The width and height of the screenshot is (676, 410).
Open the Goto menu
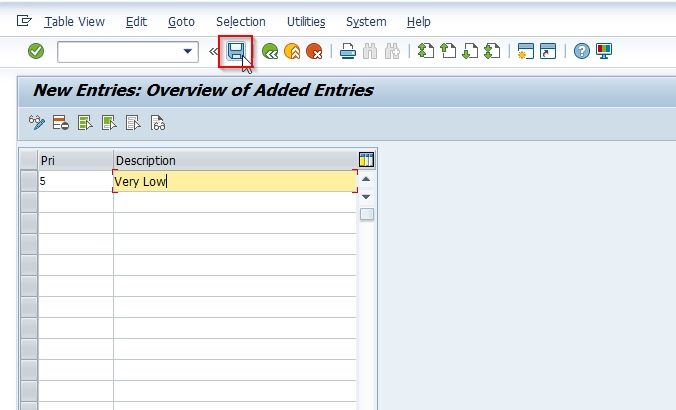pyautogui.click(x=181, y=22)
